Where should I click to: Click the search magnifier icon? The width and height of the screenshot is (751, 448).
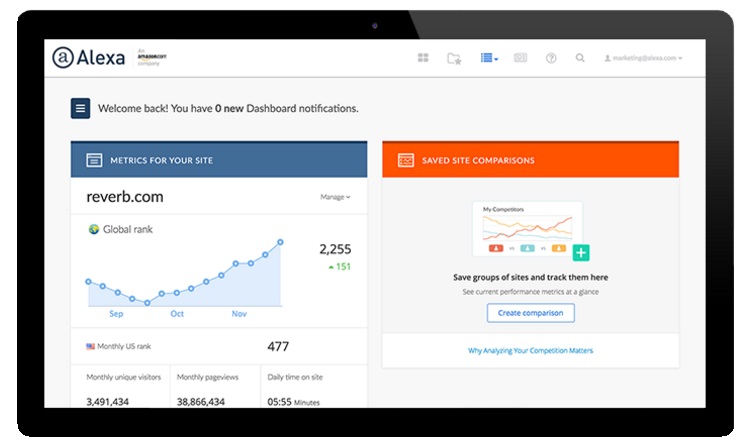[580, 58]
